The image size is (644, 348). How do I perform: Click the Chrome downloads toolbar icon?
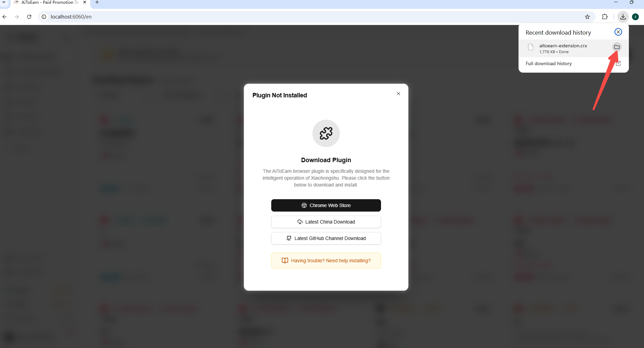(623, 16)
